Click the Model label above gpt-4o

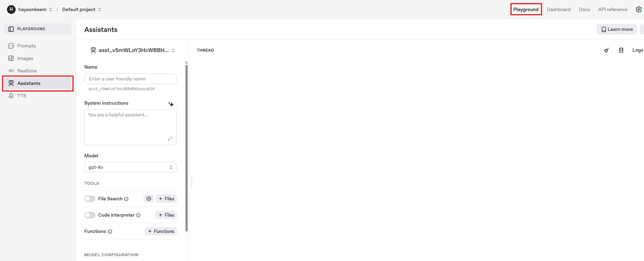(x=91, y=156)
